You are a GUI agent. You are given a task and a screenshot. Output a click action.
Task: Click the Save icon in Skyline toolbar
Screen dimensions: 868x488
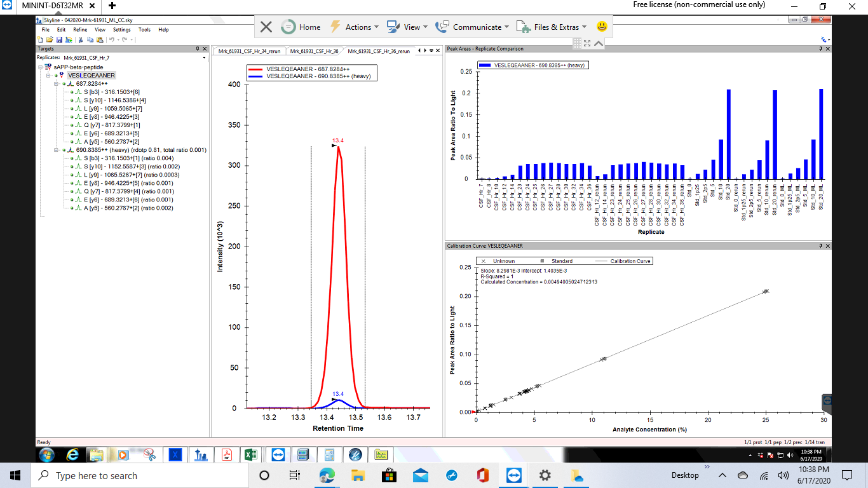[x=59, y=39]
